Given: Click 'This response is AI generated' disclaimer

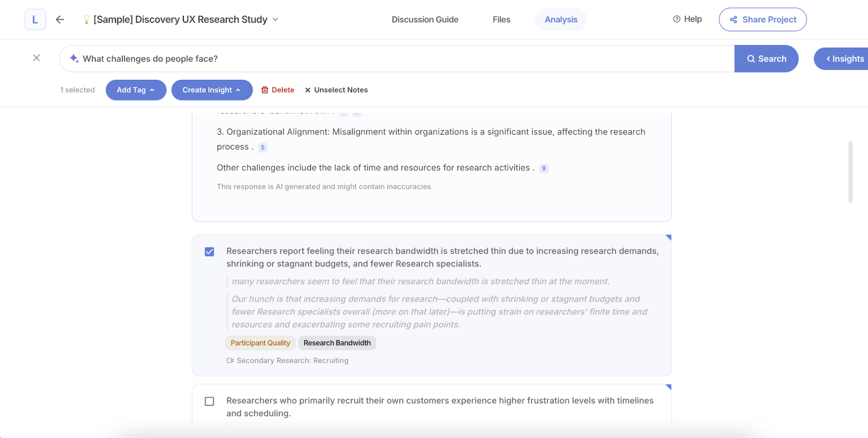Looking at the screenshot, I should click(324, 187).
